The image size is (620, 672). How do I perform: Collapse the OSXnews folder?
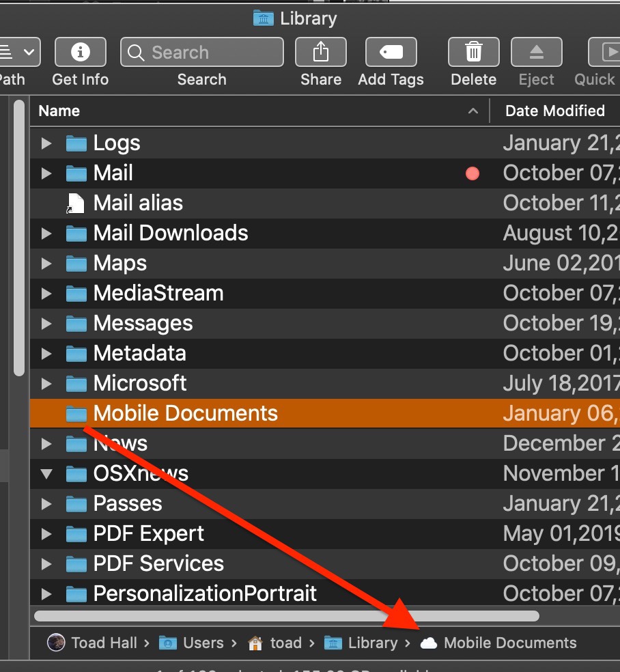click(x=46, y=473)
